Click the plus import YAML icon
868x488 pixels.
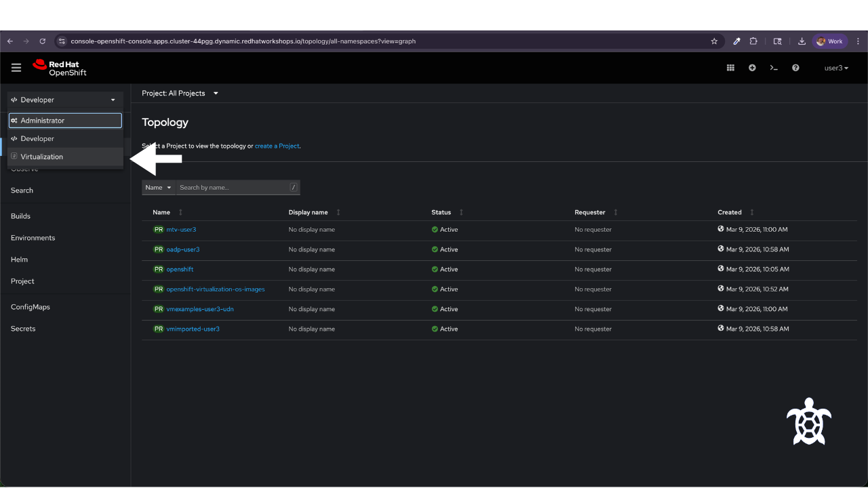(x=752, y=68)
